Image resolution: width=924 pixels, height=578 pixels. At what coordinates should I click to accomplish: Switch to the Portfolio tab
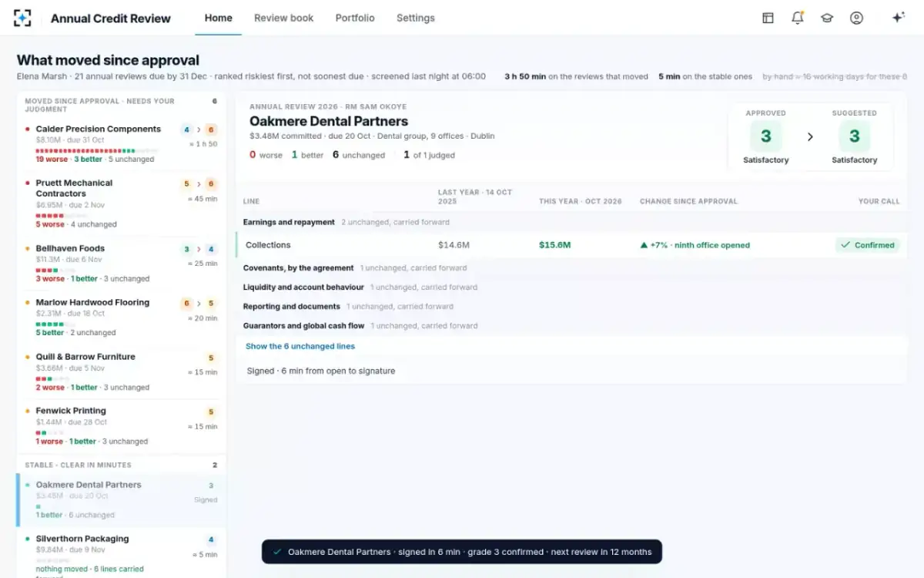point(355,18)
